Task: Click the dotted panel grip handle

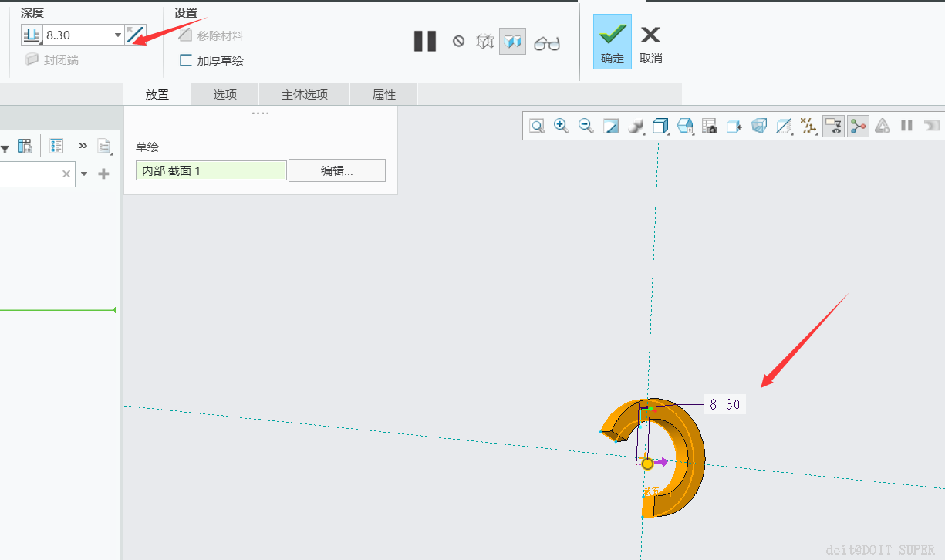Action: pos(261,113)
